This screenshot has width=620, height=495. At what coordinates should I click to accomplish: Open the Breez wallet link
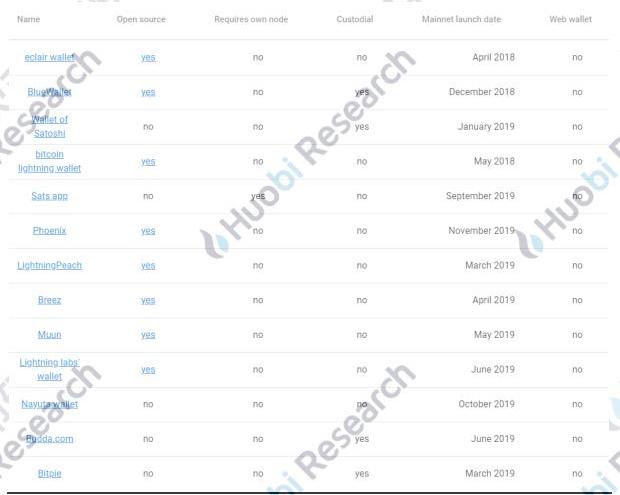click(49, 300)
